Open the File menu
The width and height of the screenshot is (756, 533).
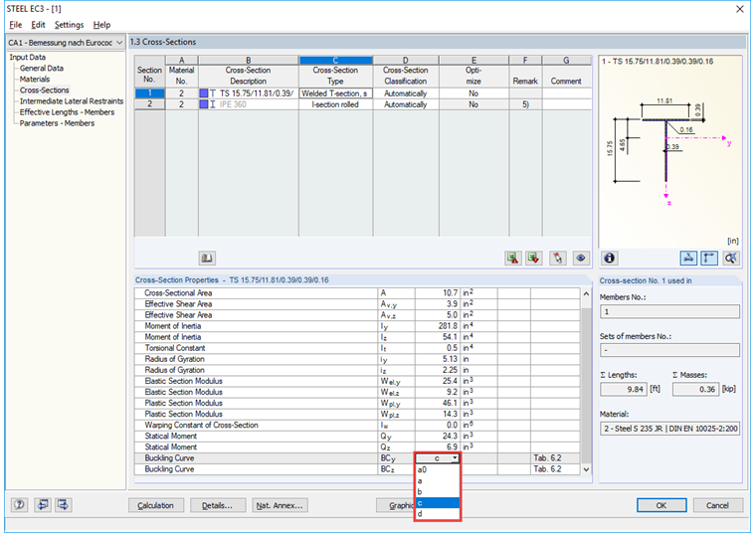[16, 25]
